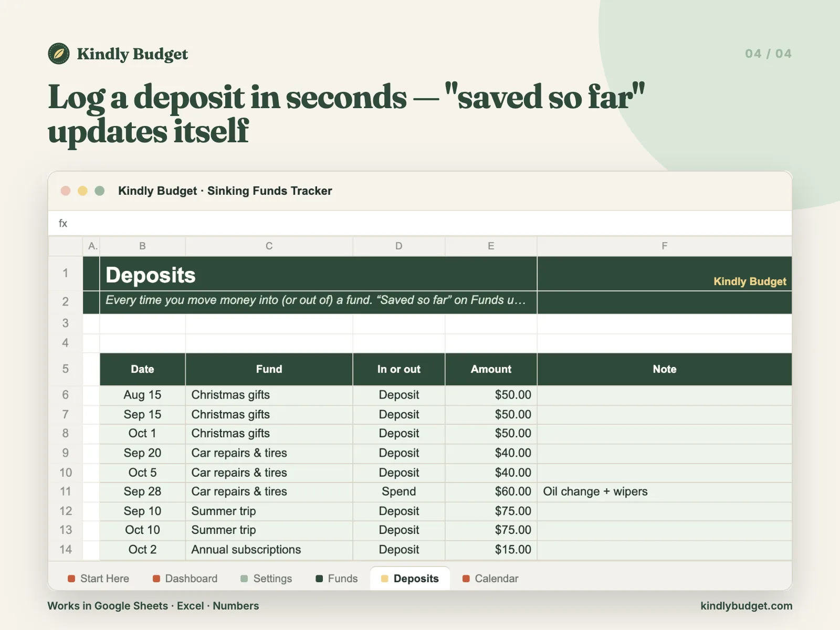This screenshot has height=630, width=840.
Task: Select the 'Aug 15' date cell
Action: pyautogui.click(x=142, y=395)
